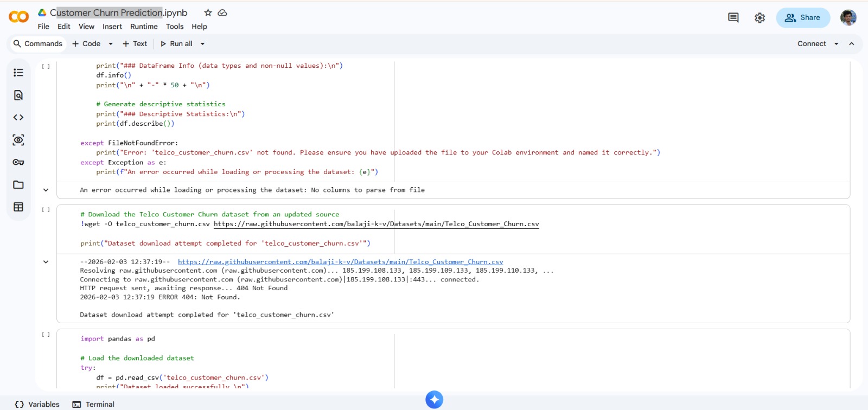
Task: Open the Table of contents sidebar icon
Action: (x=18, y=73)
